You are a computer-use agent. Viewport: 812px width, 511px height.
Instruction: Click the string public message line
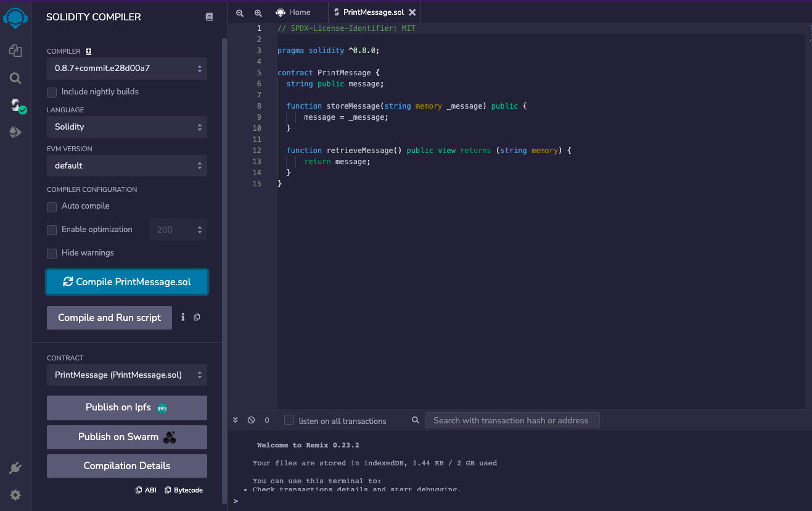pos(335,84)
